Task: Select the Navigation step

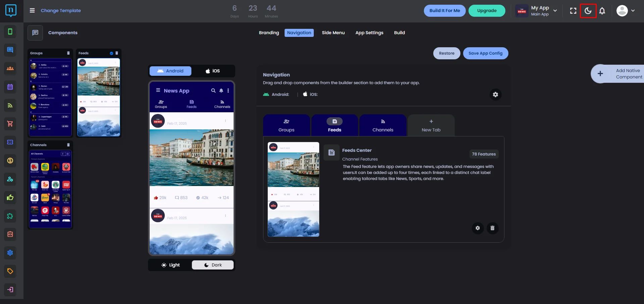Action: click(299, 33)
